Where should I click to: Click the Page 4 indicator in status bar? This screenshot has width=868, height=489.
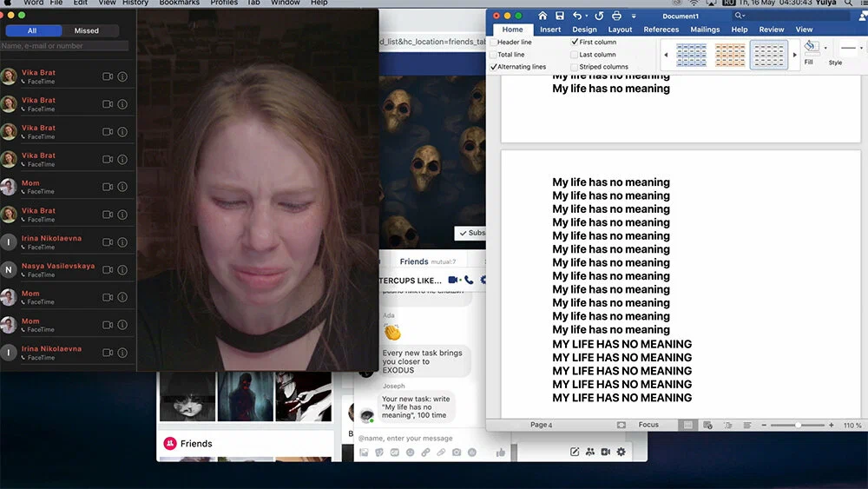point(541,425)
